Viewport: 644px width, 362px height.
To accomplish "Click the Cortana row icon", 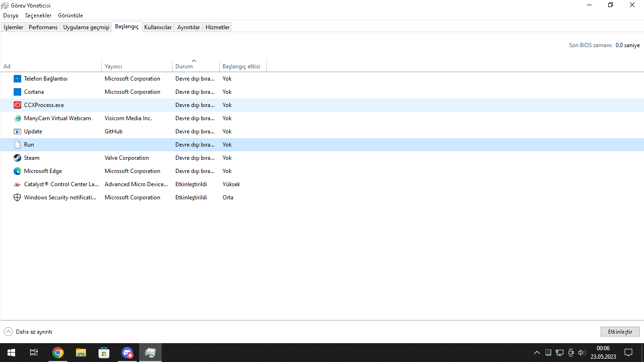I will [x=17, y=92].
